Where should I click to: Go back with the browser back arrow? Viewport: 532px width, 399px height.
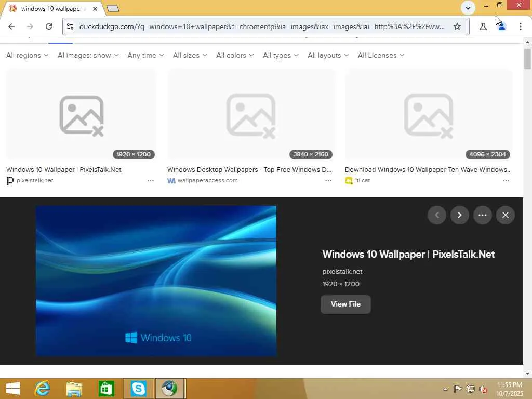[11, 26]
